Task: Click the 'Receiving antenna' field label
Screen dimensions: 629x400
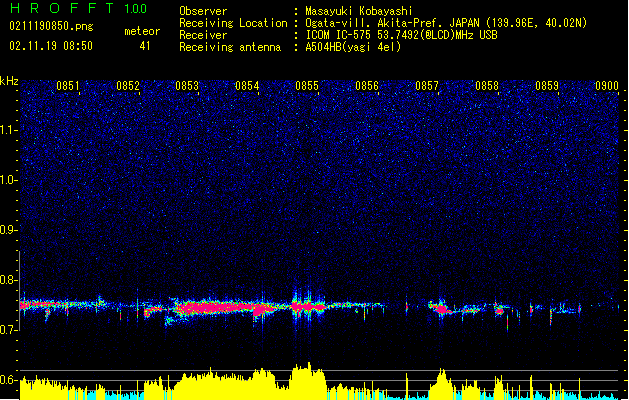Action: point(230,47)
